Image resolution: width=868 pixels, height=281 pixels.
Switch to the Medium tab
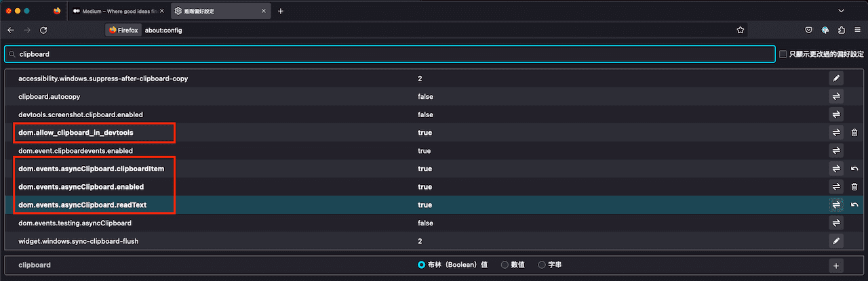(x=115, y=11)
